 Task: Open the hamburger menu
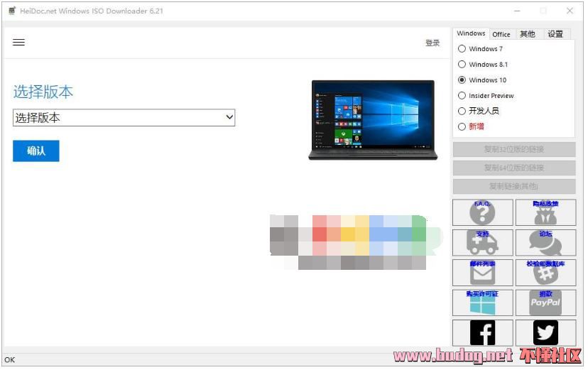point(18,43)
